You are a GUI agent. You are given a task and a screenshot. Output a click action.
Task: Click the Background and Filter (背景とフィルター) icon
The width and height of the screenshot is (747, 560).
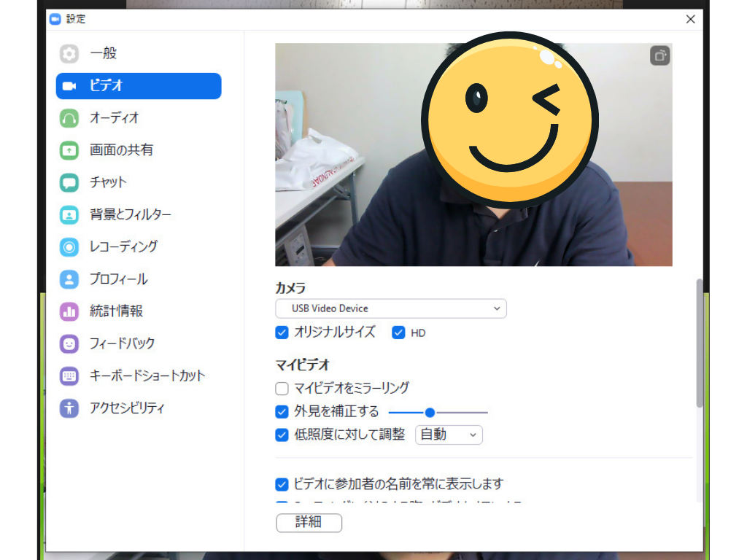(69, 215)
